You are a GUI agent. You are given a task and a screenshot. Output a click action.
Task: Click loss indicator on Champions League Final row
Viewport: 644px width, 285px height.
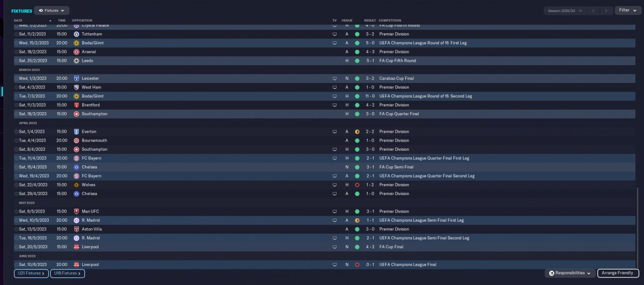pyautogui.click(x=357, y=265)
